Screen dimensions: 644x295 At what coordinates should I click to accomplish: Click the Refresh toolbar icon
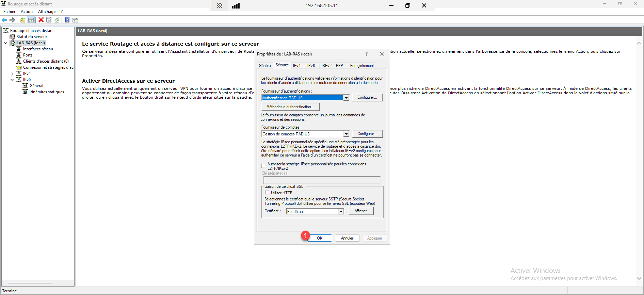[x=57, y=20]
